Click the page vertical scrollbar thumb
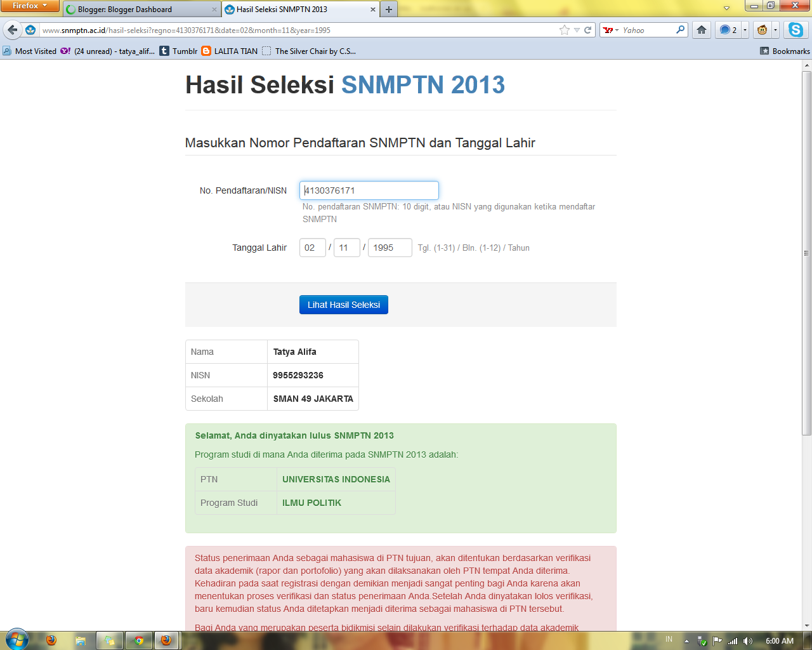This screenshot has height=650, width=812. [x=806, y=253]
